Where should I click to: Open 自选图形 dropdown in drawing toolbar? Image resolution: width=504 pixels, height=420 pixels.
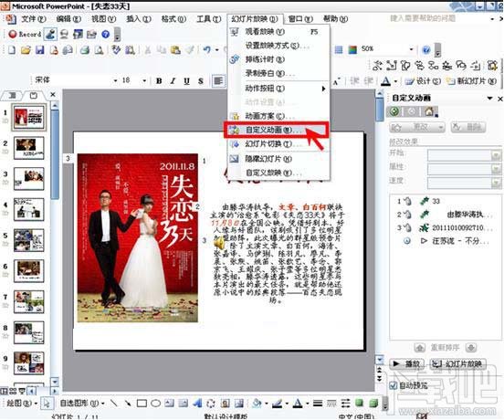click(x=82, y=403)
